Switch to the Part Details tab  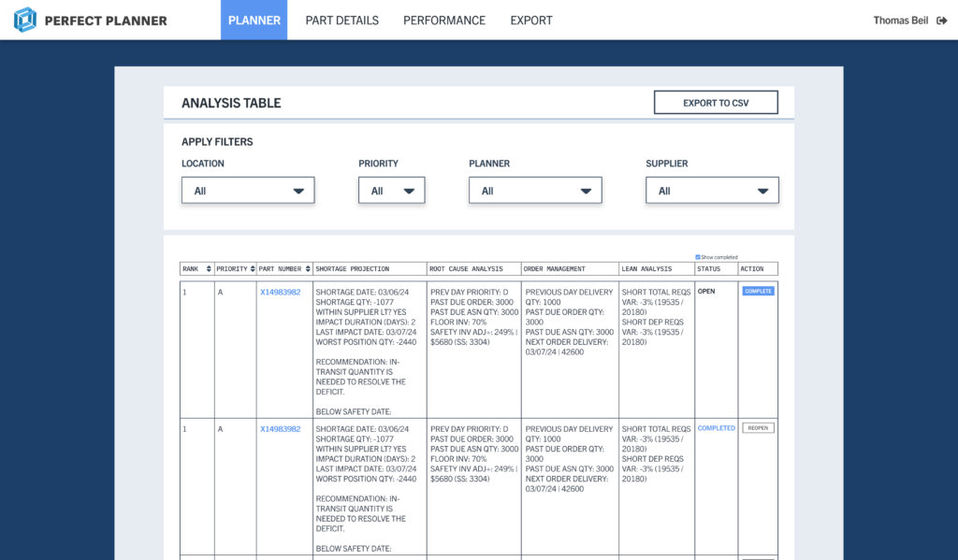(341, 21)
